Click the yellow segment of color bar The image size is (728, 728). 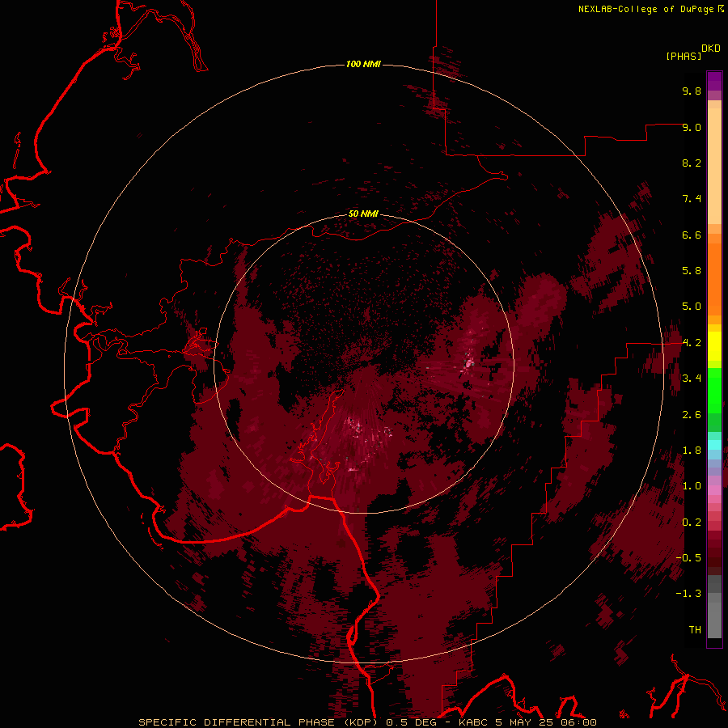point(714,346)
